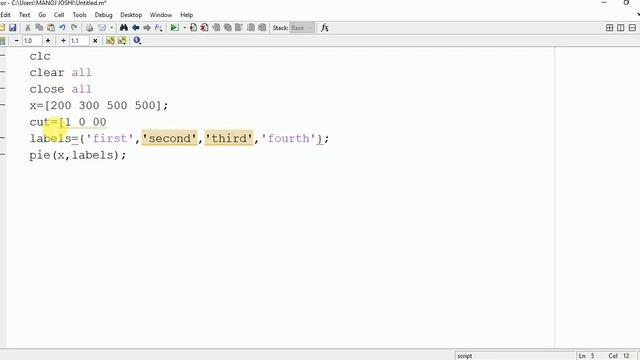Click the debug Step icon
640x360 pixels.
[216, 28]
